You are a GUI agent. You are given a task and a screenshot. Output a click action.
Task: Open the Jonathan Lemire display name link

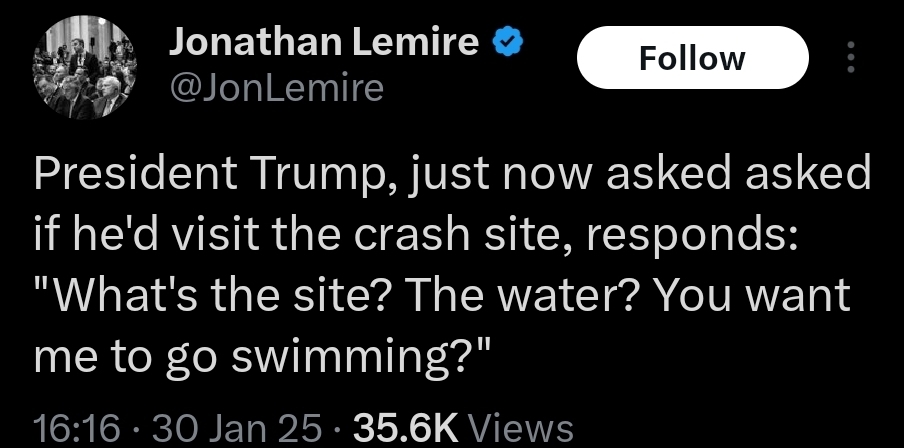point(323,42)
